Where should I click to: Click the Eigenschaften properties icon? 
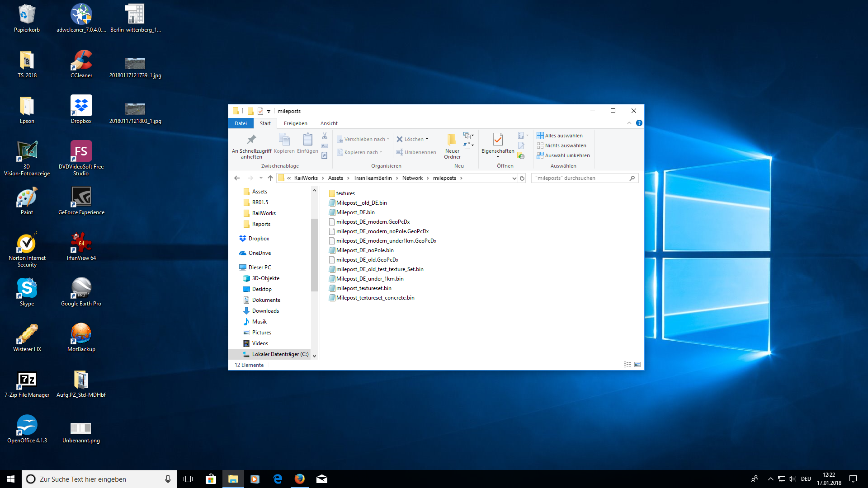click(497, 139)
